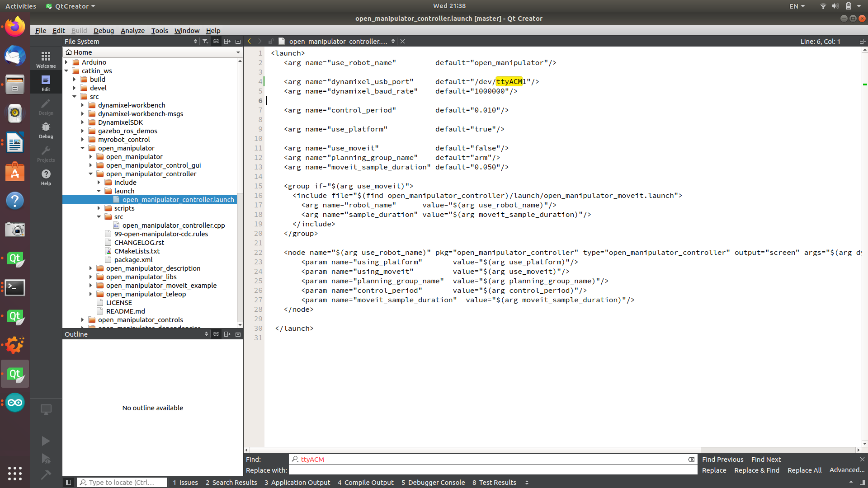The height and width of the screenshot is (488, 868).
Task: Open the Help mode icon
Action: tap(46, 177)
